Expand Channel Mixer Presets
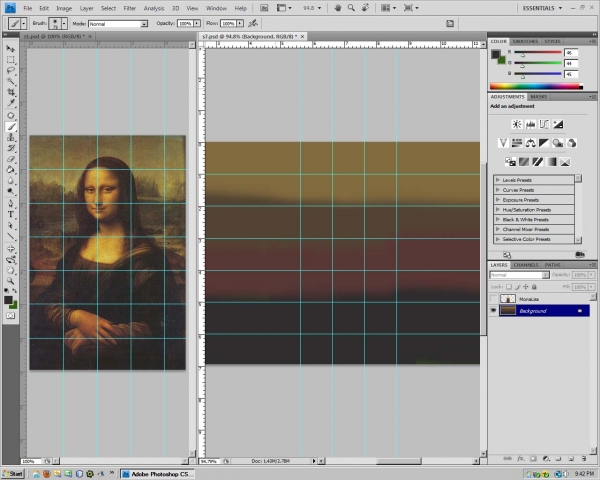The width and height of the screenshot is (600, 480). click(x=498, y=229)
